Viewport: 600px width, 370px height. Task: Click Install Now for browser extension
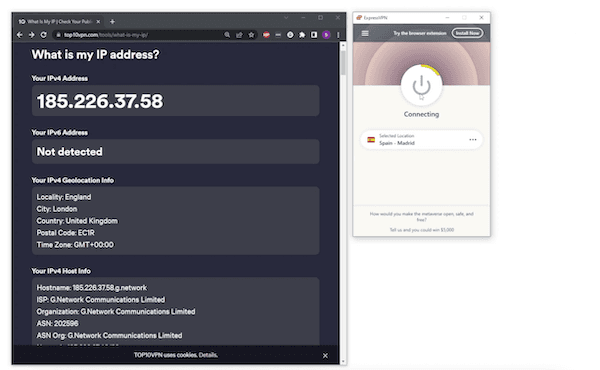467,33
